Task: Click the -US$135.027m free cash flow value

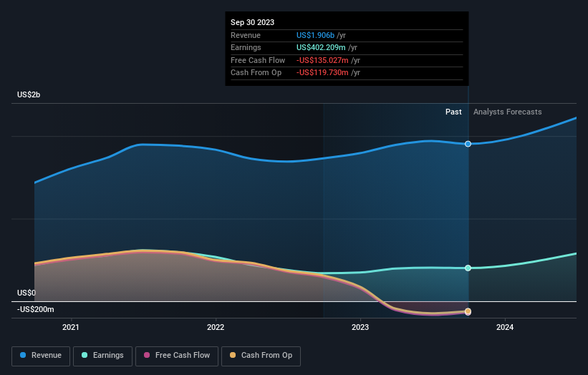Action: [322, 60]
